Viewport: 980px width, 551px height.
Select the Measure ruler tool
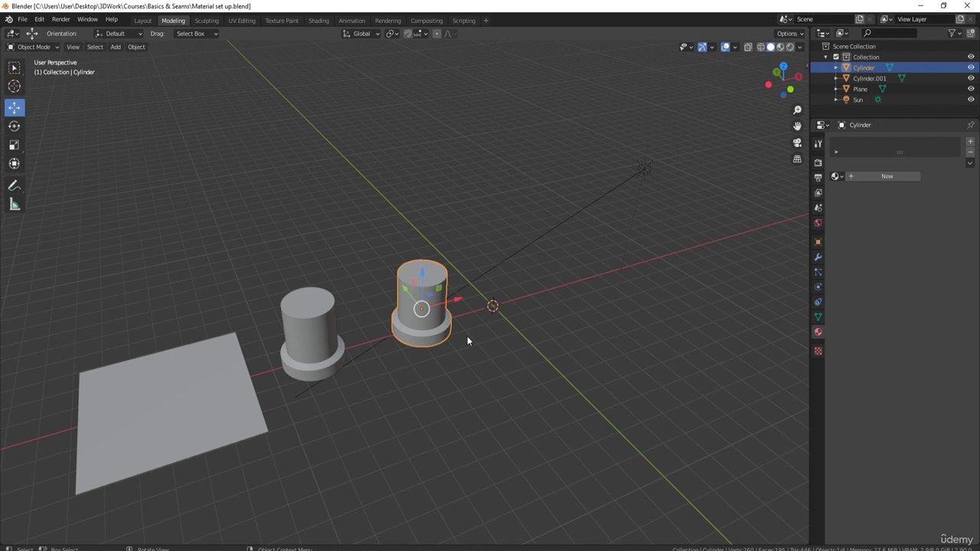14,204
